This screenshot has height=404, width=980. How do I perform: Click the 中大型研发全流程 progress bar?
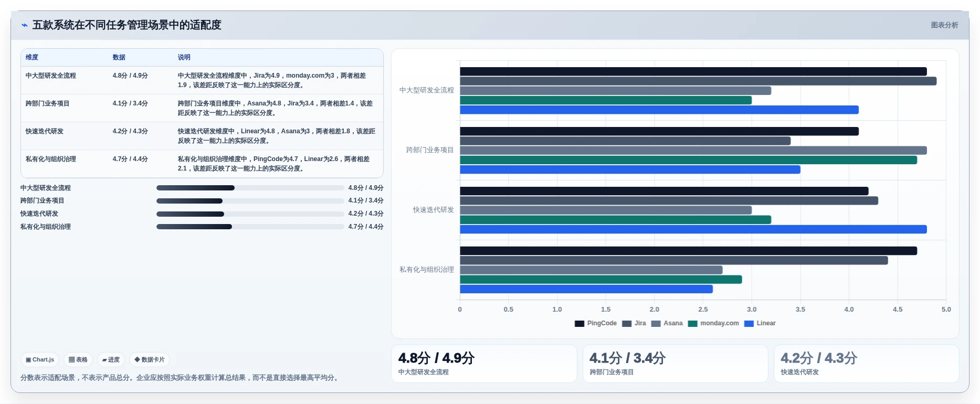tap(250, 188)
